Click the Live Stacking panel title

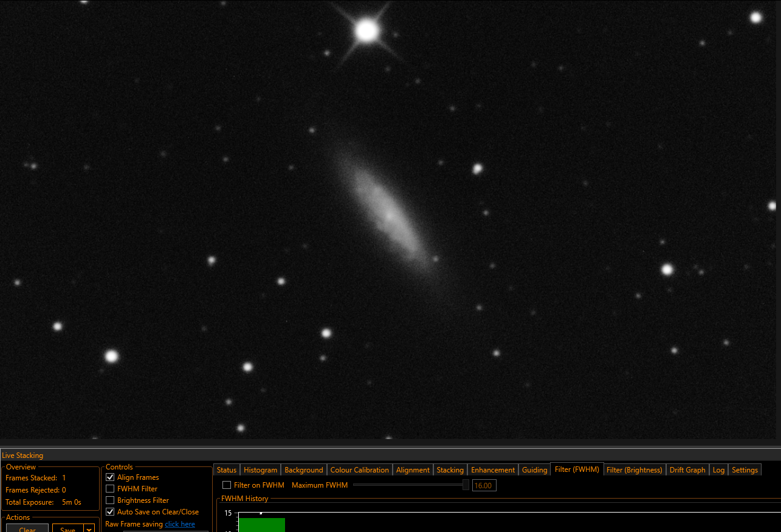tap(22, 455)
